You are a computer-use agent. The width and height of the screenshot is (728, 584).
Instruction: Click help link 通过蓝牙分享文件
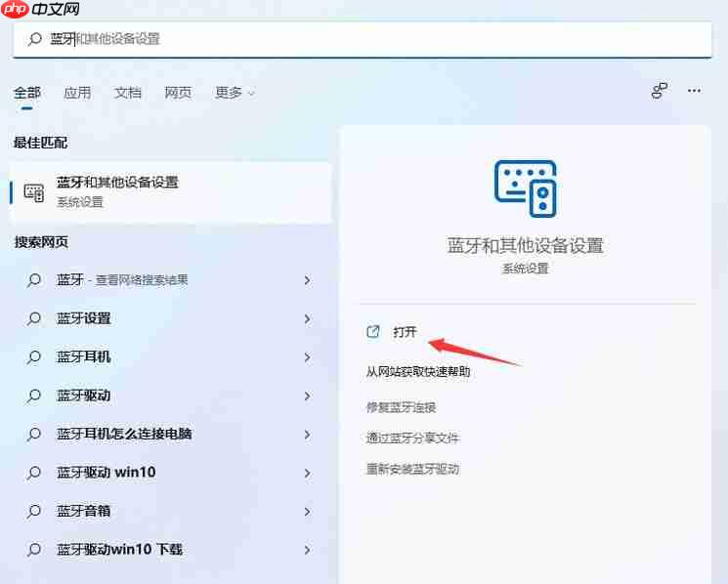[x=412, y=438]
